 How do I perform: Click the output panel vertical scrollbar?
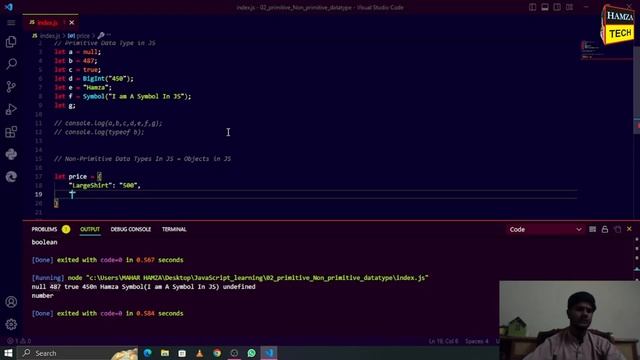(x=637, y=259)
